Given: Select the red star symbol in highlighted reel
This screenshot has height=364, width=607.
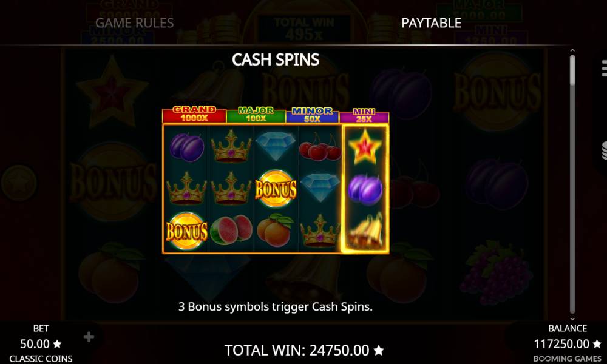Looking at the screenshot, I should [365, 147].
